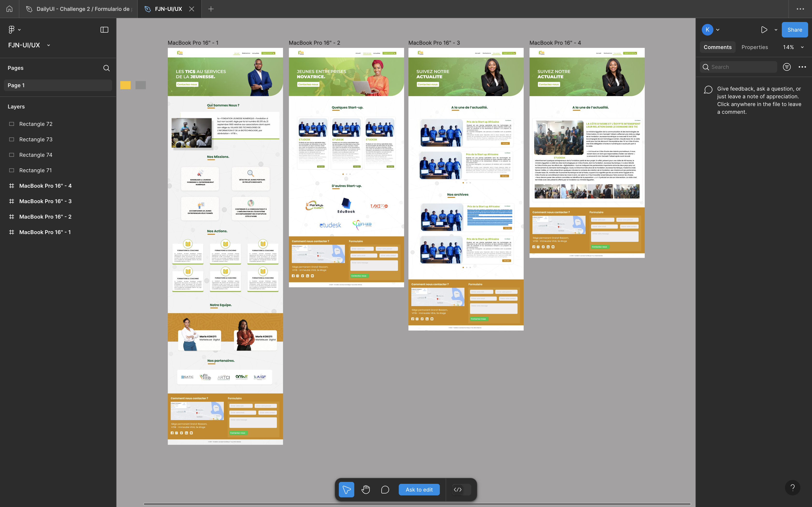This screenshot has width=812, height=507.
Task: Click Notre Equipe heading in frame 1
Action: (221, 305)
